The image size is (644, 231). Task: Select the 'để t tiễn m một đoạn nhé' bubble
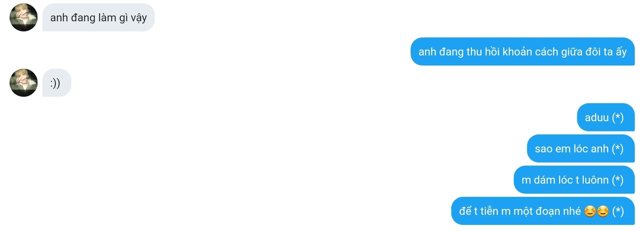pyautogui.click(x=543, y=211)
